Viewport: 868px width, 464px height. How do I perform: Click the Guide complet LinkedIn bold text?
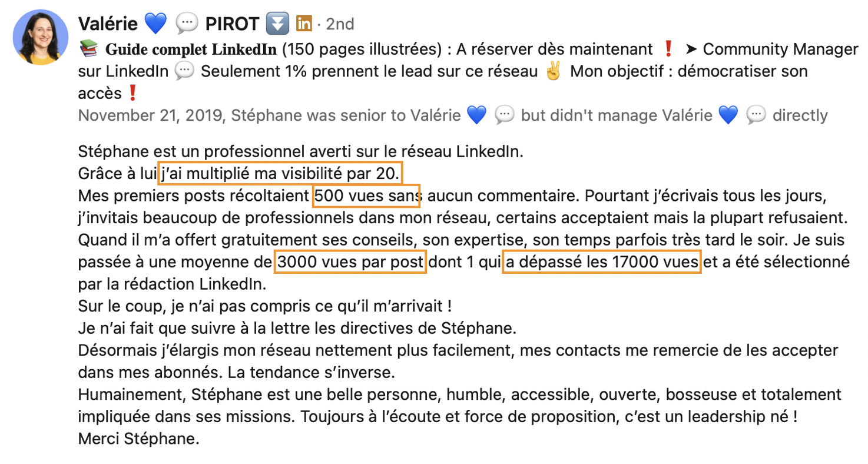click(x=191, y=49)
